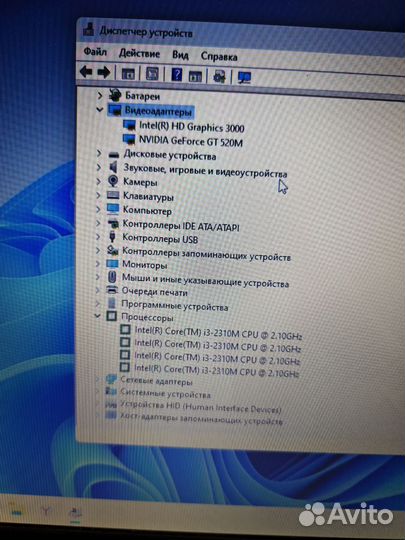The height and width of the screenshot is (540, 405).
Task: Select the Очереди печати label
Action: [x=155, y=291]
